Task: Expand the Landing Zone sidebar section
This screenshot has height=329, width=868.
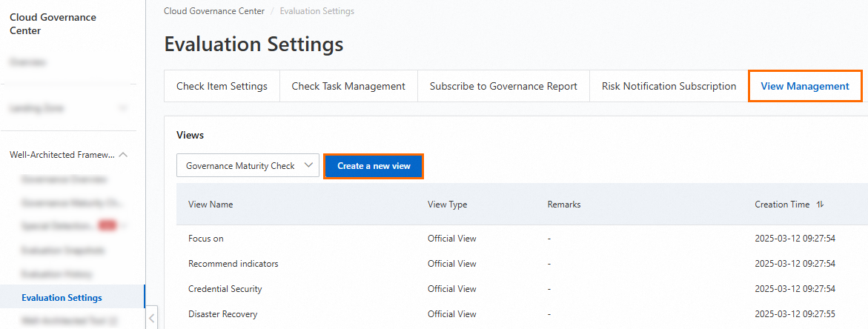Action: click(122, 108)
